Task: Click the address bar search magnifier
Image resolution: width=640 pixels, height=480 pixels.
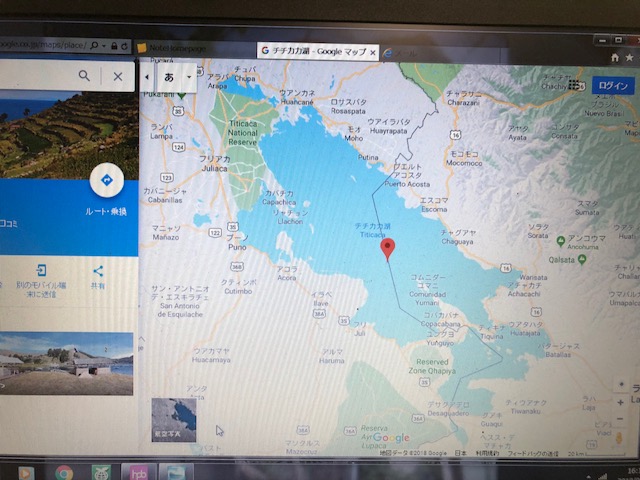Action: (x=94, y=45)
